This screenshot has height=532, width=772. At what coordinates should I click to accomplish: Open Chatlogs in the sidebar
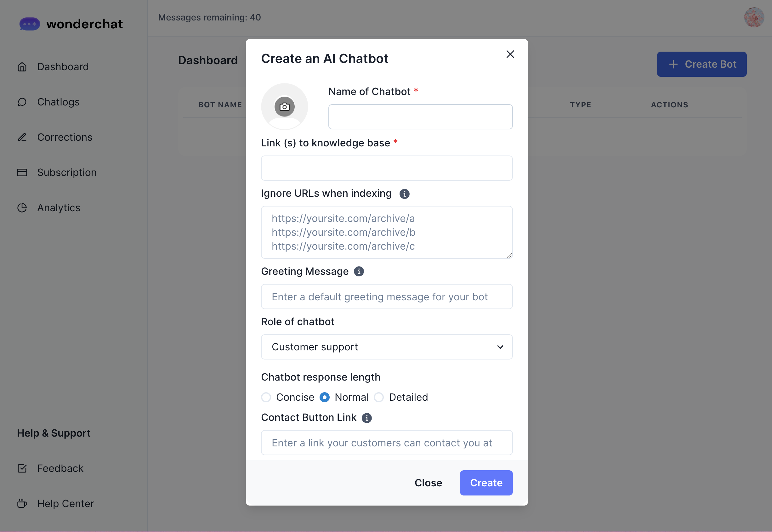pos(58,102)
